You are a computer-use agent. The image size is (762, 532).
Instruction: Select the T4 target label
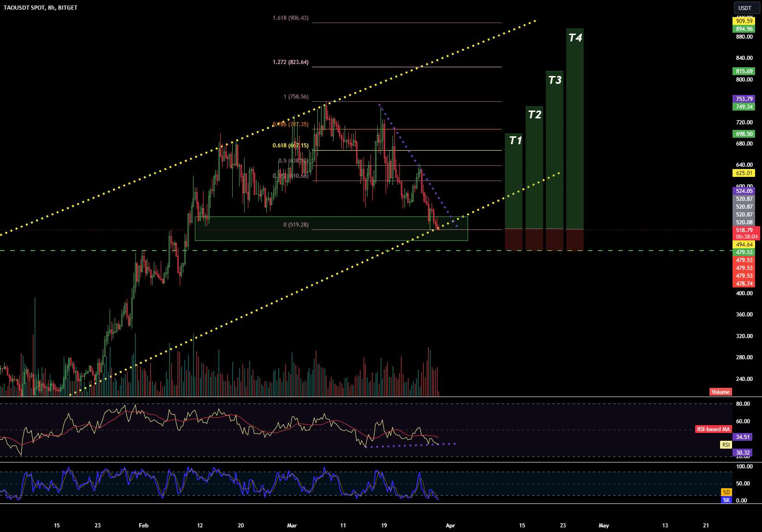(x=575, y=38)
